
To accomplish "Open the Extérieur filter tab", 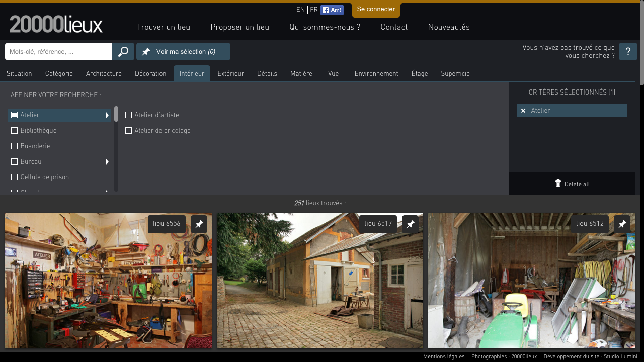I will [x=230, y=74].
